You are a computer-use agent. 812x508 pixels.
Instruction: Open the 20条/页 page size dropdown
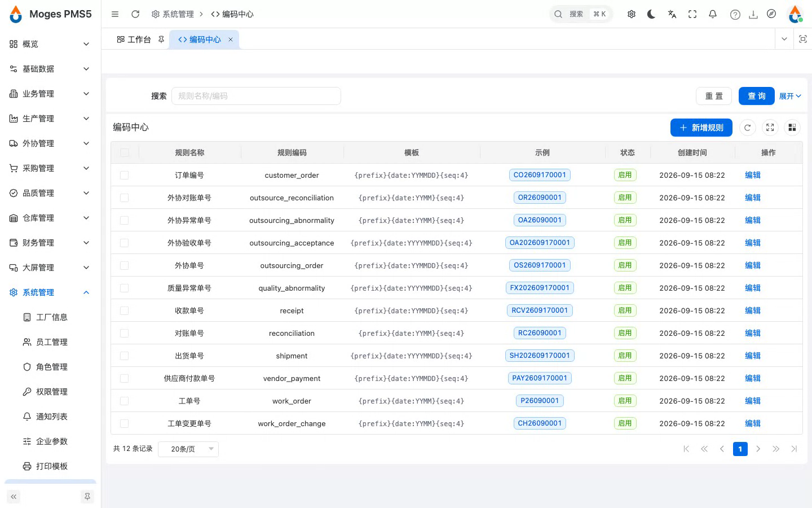pyautogui.click(x=188, y=449)
